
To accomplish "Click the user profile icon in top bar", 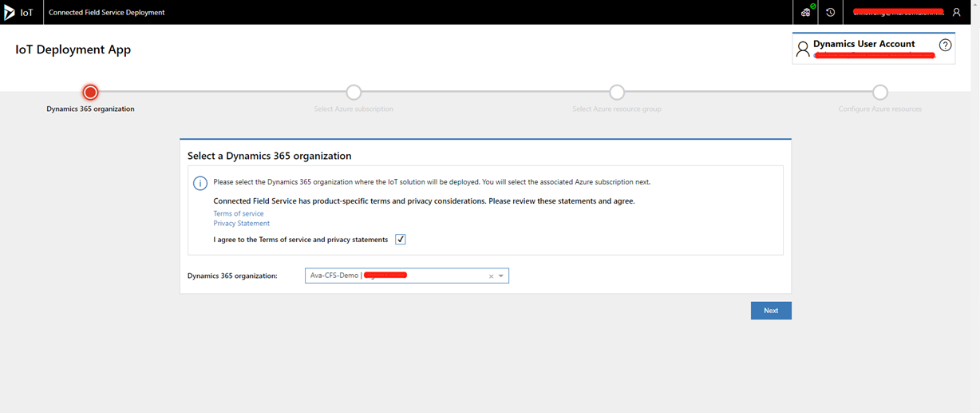I will [957, 13].
